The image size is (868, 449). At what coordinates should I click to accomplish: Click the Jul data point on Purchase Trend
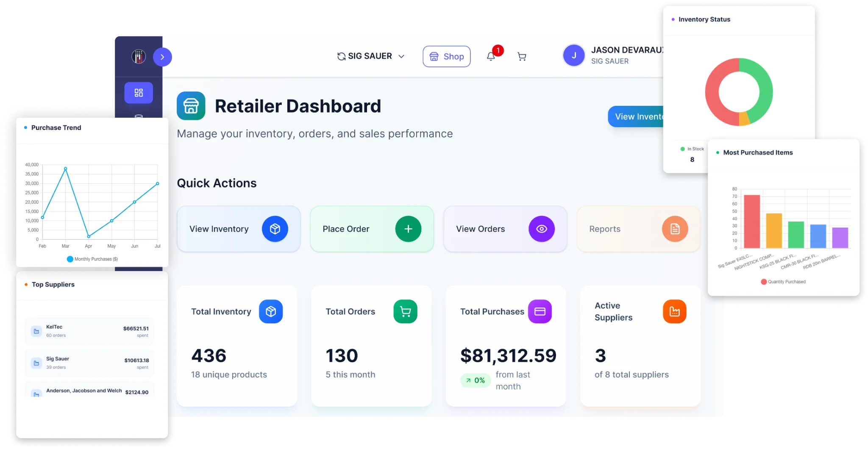(158, 183)
